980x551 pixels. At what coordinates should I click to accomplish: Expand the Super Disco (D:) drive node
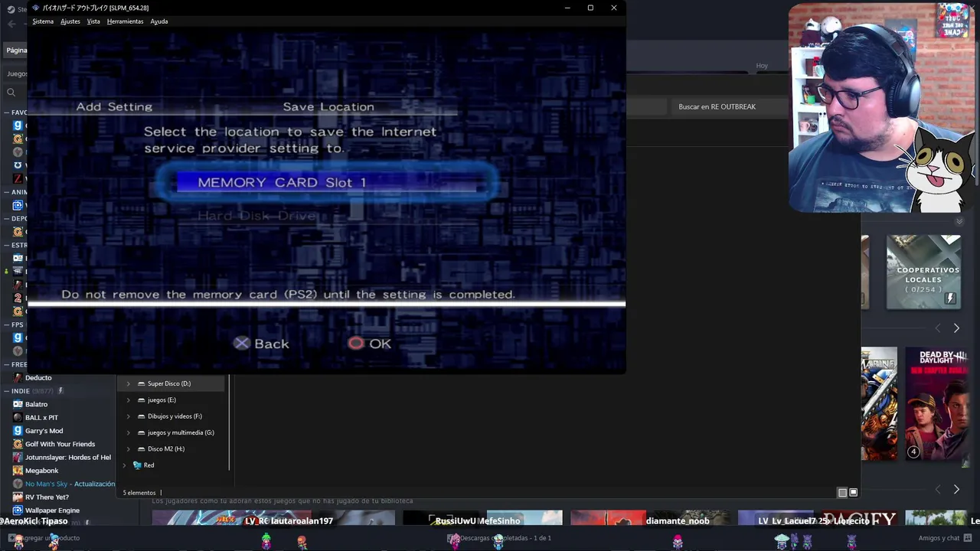point(128,383)
